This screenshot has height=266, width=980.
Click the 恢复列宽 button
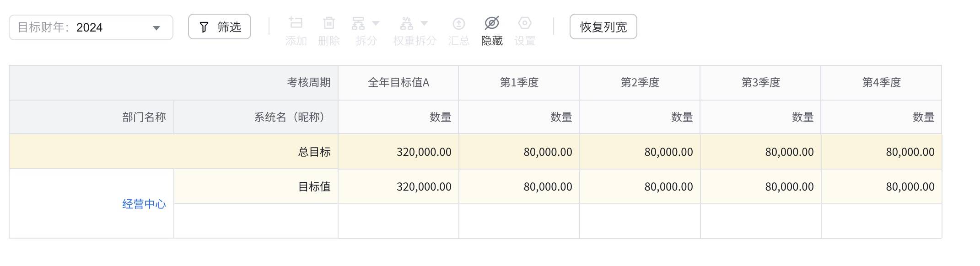tap(603, 27)
